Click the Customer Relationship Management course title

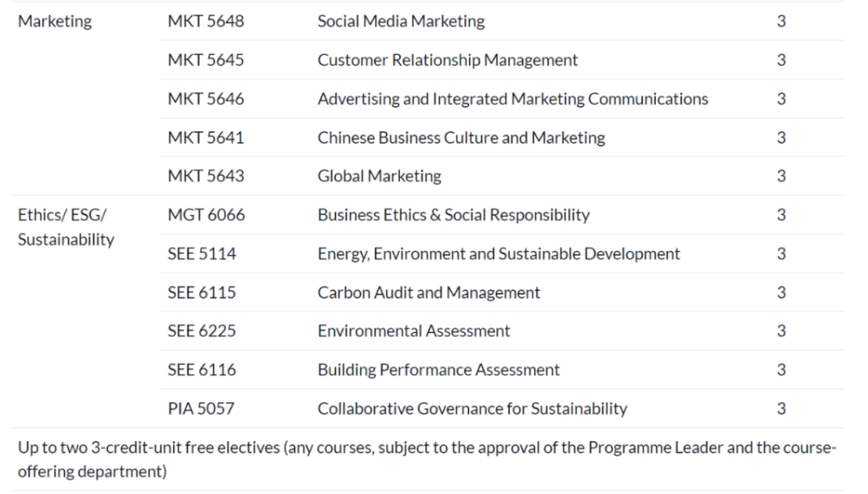coord(448,60)
